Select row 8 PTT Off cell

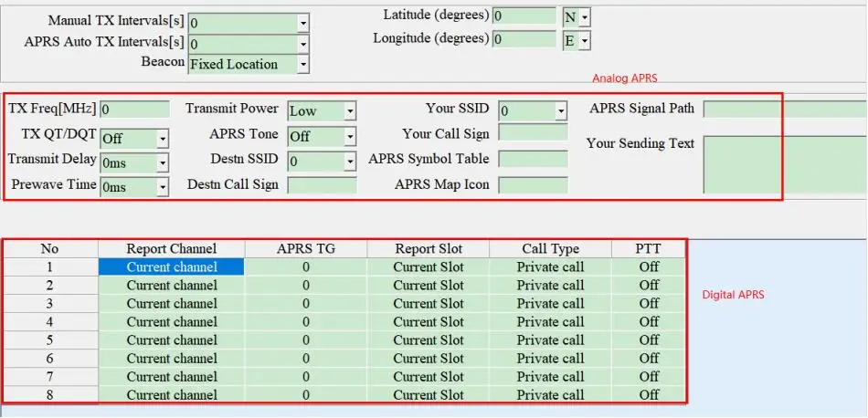648,394
